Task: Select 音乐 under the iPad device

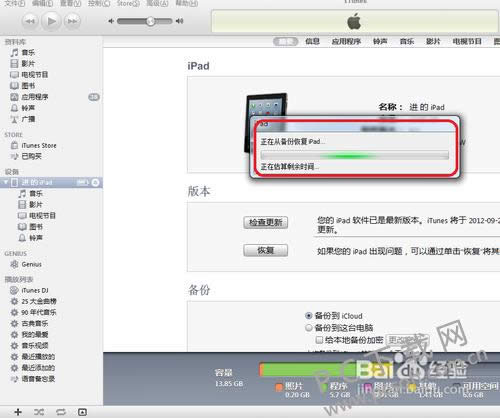Action: pyautogui.click(x=36, y=194)
